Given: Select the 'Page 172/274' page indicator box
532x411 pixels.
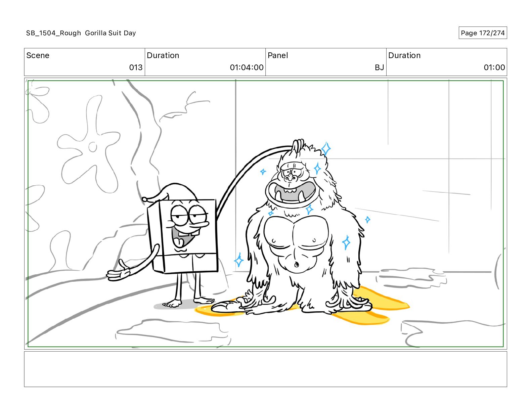Looking at the screenshot, I should (x=483, y=33).
